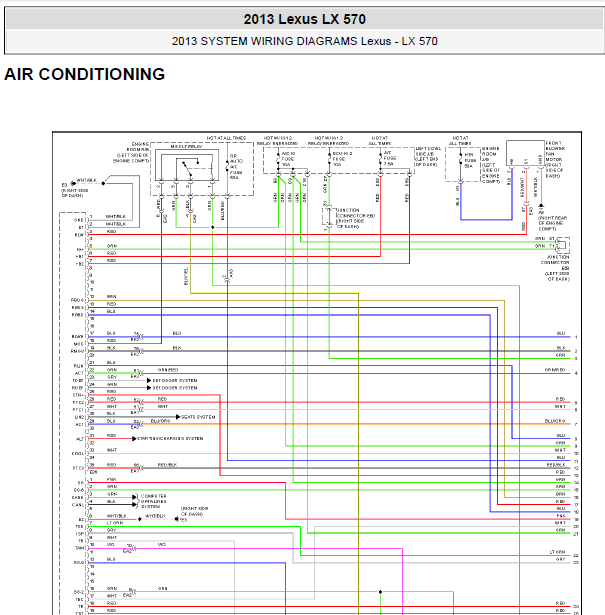
Task: Click the "GRN/RED" label after the ACT pin
Action: (x=168, y=369)
